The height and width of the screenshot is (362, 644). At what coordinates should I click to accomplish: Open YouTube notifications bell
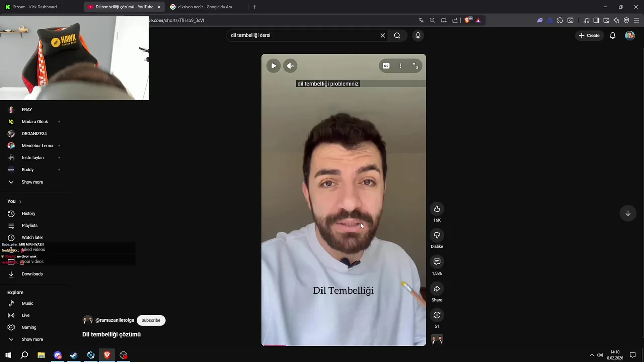click(x=613, y=35)
